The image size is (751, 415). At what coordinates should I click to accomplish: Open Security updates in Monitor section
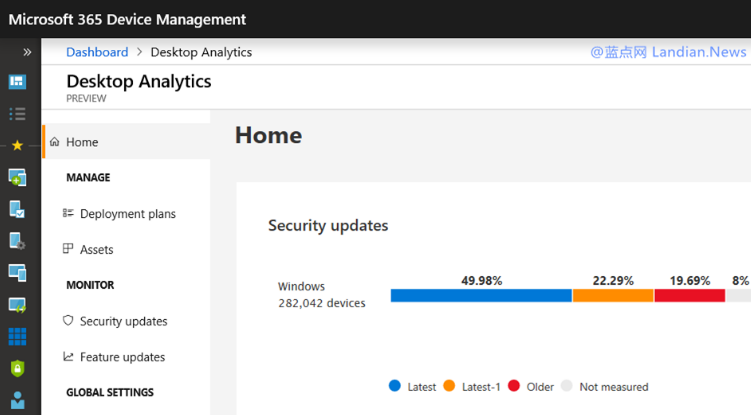[124, 321]
